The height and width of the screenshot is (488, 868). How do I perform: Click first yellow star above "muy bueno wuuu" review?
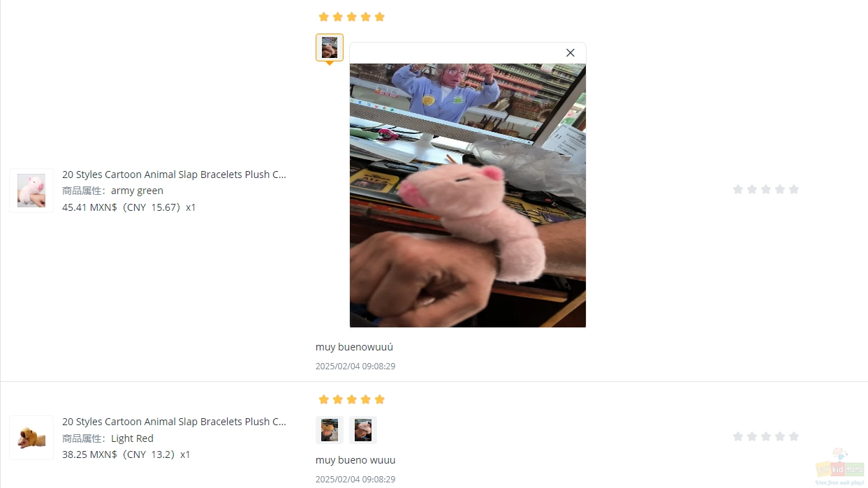[x=324, y=399]
